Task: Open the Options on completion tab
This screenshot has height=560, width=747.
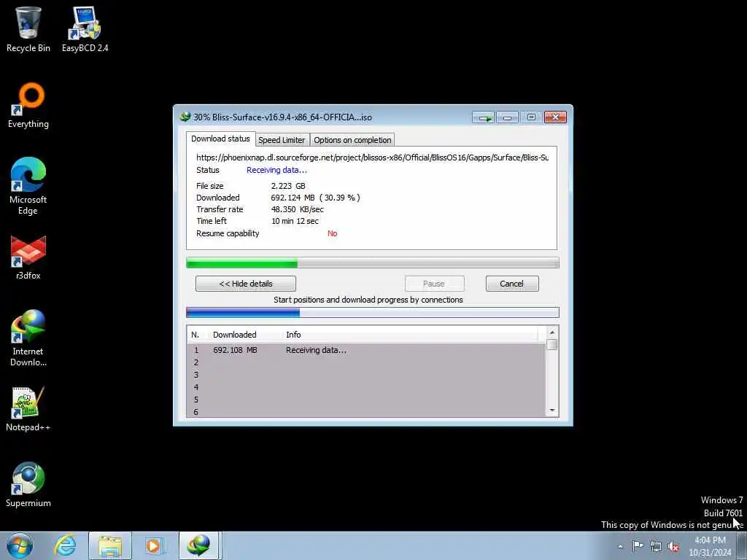Action: pos(352,140)
